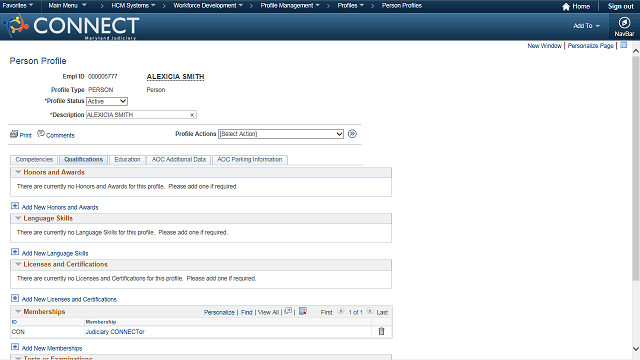Download Memberships grid to spreadsheet icon
640x360 pixels.
click(303, 311)
